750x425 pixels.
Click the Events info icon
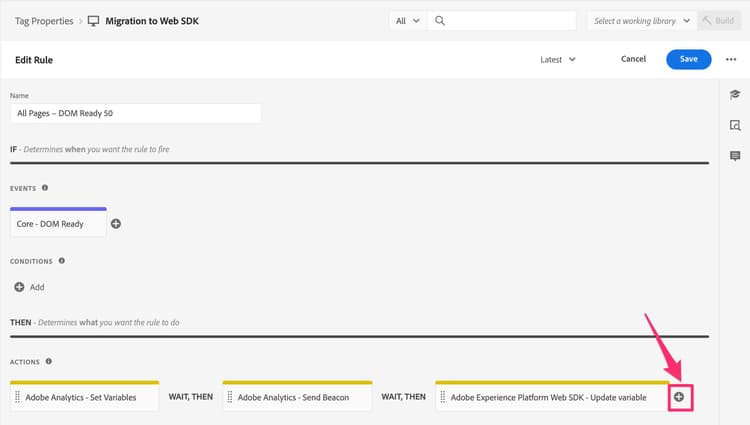click(x=45, y=188)
